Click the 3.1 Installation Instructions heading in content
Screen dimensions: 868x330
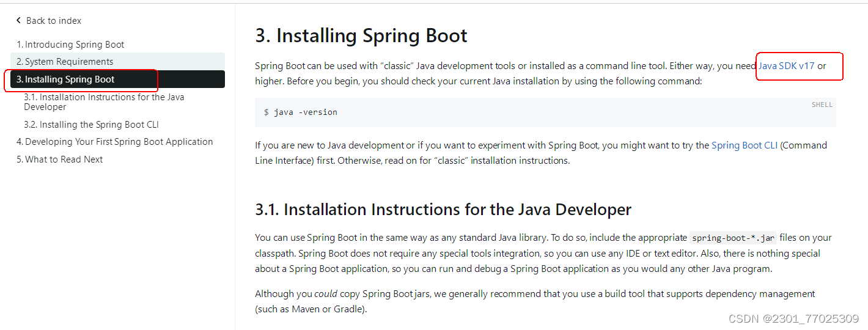click(x=443, y=210)
